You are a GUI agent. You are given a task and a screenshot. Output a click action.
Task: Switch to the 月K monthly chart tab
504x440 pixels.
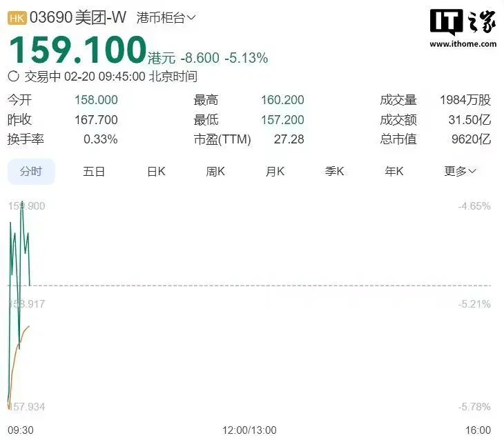pyautogui.click(x=275, y=171)
